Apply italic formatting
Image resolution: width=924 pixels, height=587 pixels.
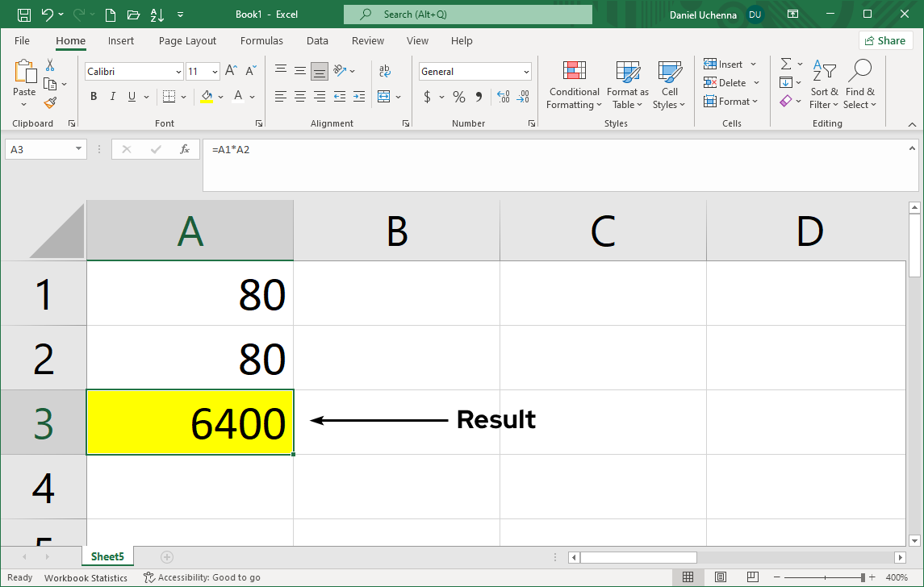point(112,96)
